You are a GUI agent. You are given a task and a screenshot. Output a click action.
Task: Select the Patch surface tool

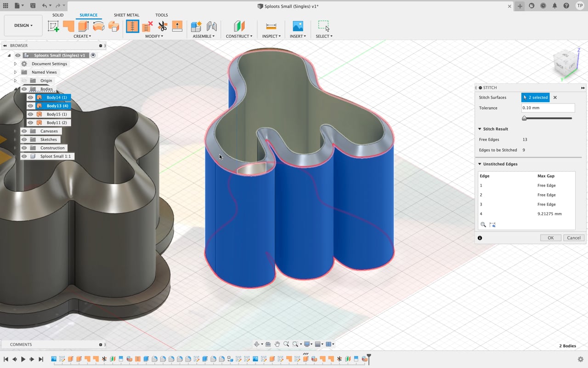[68, 26]
